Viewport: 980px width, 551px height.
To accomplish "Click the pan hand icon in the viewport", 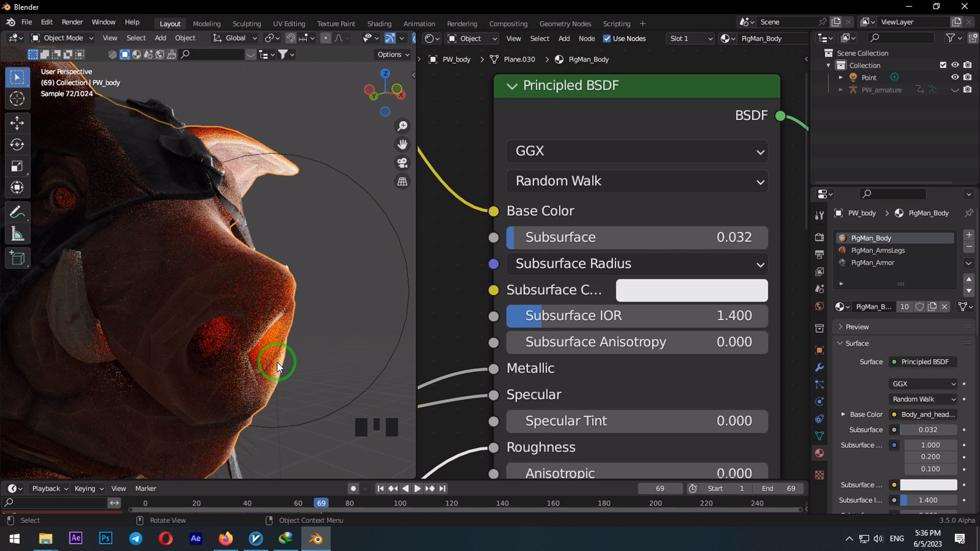I will pos(403,144).
